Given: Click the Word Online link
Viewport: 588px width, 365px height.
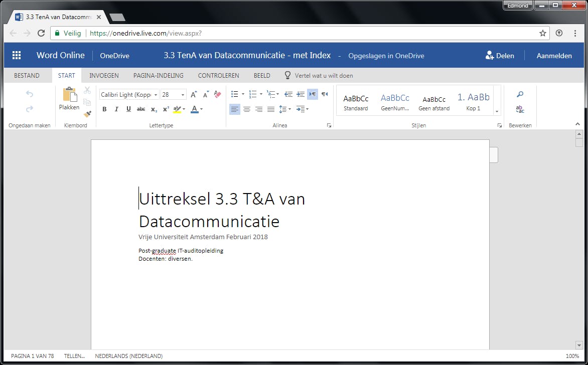Looking at the screenshot, I should pyautogui.click(x=60, y=55).
